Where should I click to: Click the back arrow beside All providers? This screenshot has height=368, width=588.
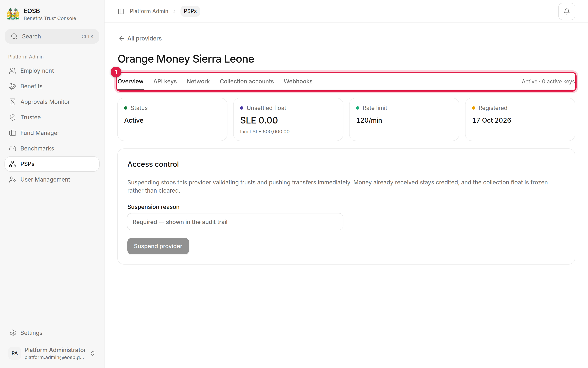click(121, 38)
